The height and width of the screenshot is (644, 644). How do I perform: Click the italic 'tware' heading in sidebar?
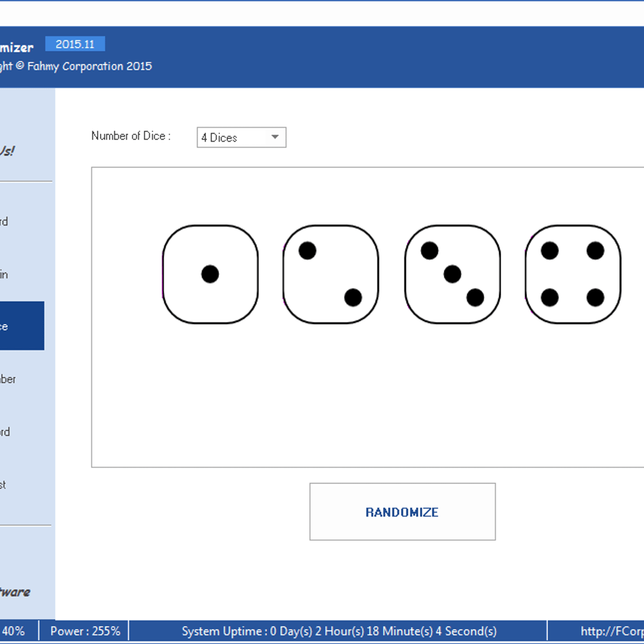[x=15, y=592]
